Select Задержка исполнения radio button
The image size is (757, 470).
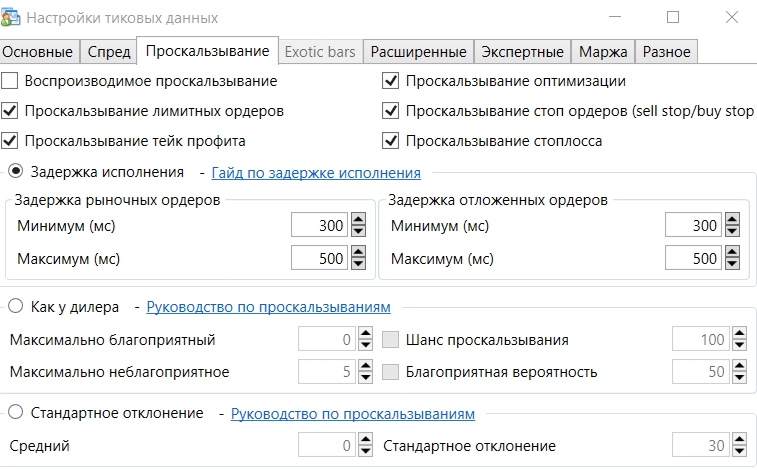[15, 171]
